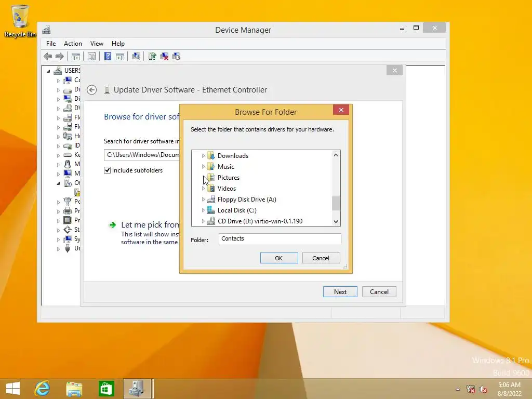Image resolution: width=532 pixels, height=399 pixels.
Task: Uncheck the Include subfolders checkbox
Action: click(107, 170)
